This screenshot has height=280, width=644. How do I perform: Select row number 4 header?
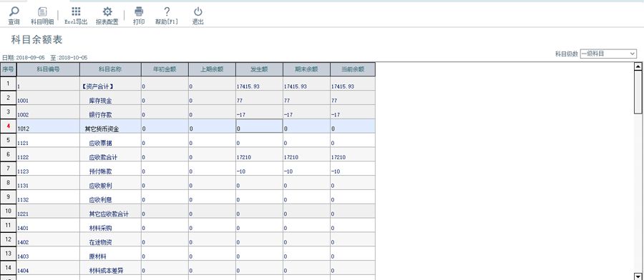tap(8, 126)
